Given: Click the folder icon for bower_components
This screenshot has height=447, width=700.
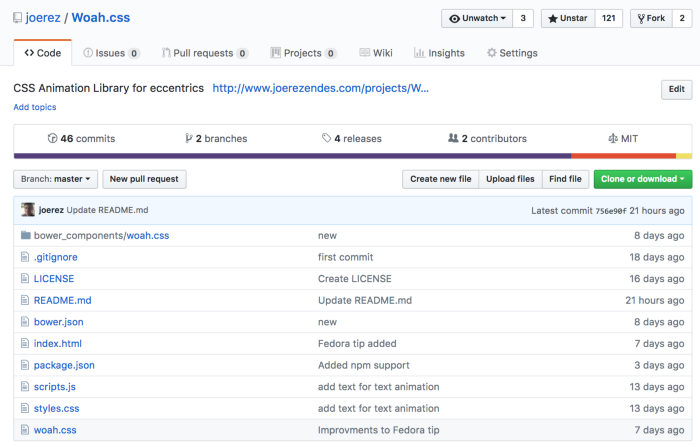Looking at the screenshot, I should pyautogui.click(x=25, y=235).
